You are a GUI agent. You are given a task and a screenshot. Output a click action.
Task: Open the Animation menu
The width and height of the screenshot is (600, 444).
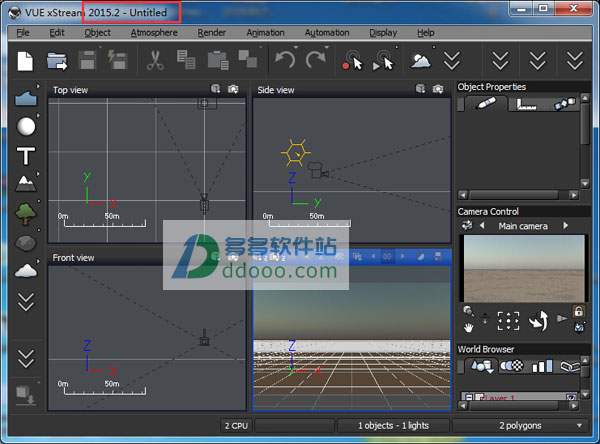266,33
